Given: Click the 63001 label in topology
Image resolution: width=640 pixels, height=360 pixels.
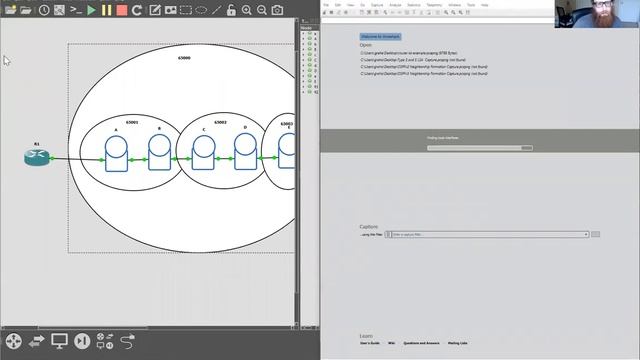Looking at the screenshot, I should pos(132,122).
